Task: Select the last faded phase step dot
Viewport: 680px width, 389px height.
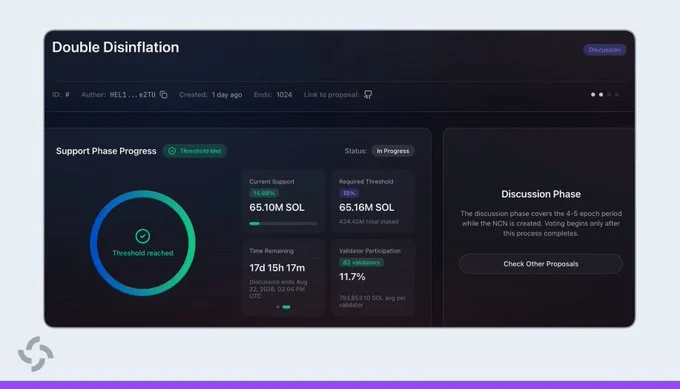Action: (617, 95)
